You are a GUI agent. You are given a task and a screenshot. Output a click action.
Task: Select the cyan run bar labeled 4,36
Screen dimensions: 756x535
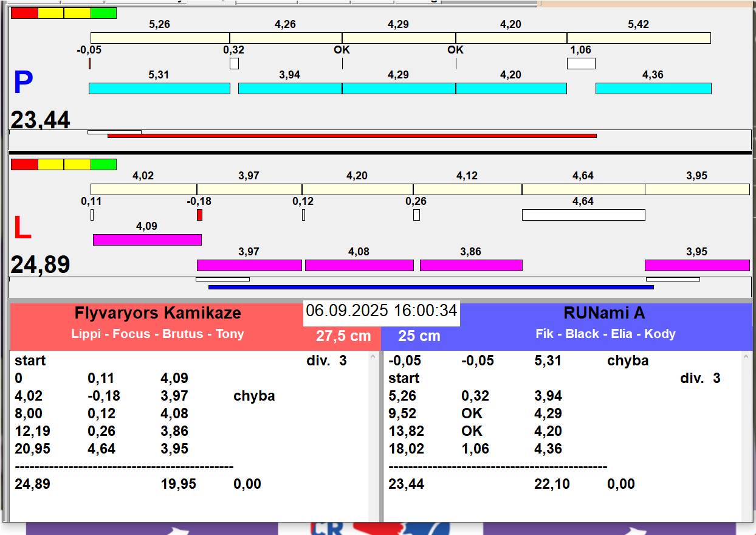click(653, 89)
